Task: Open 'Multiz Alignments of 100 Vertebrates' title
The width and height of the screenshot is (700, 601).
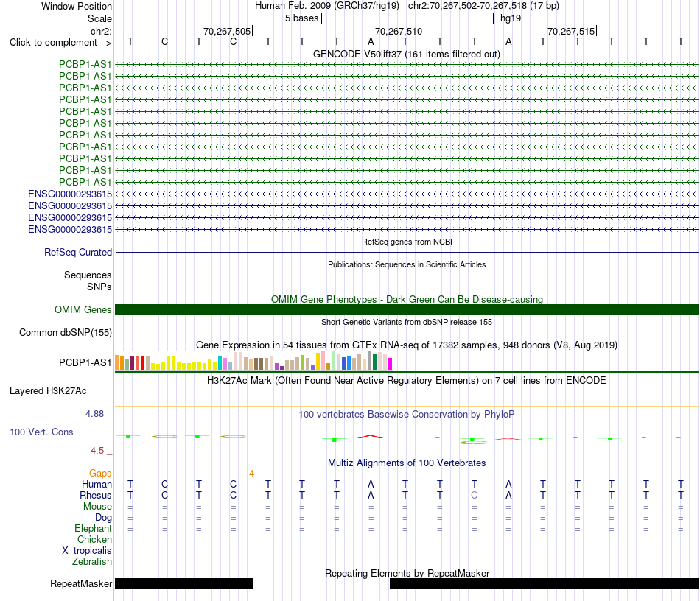Action: pos(407,463)
